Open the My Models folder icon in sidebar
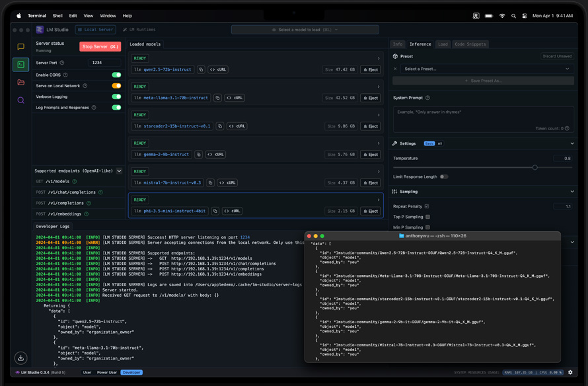Screen dimensions: 588x386 20,81
